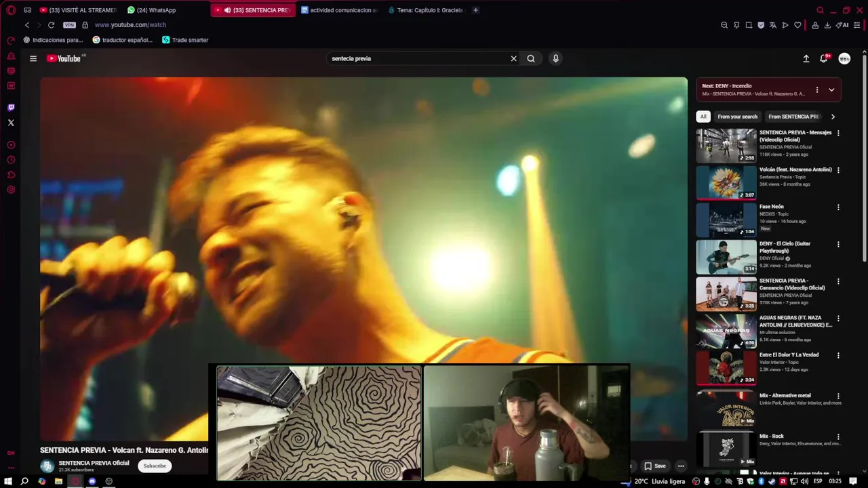Open the Opera AI assistant button
The height and width of the screenshot is (488, 868).
(x=842, y=25)
